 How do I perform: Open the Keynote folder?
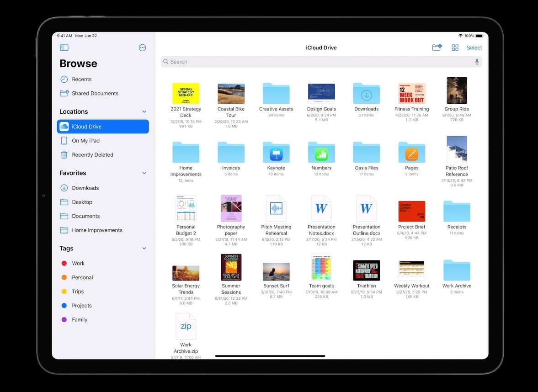pos(276,153)
